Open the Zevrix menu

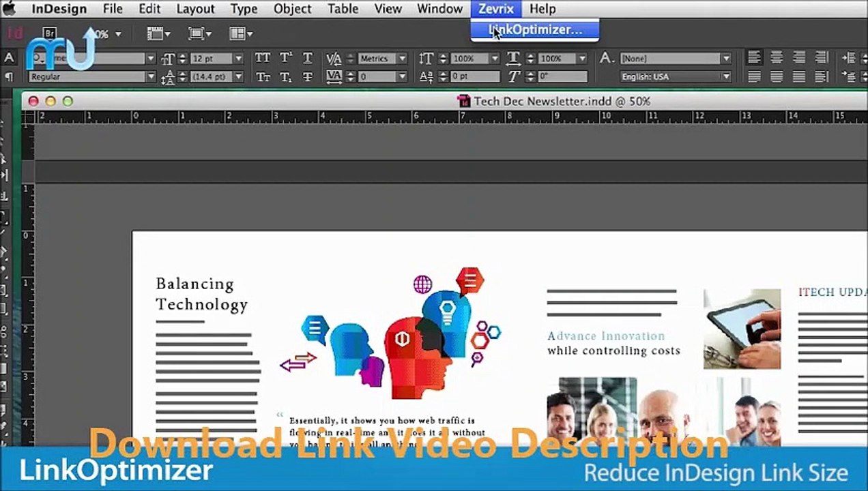[496, 9]
